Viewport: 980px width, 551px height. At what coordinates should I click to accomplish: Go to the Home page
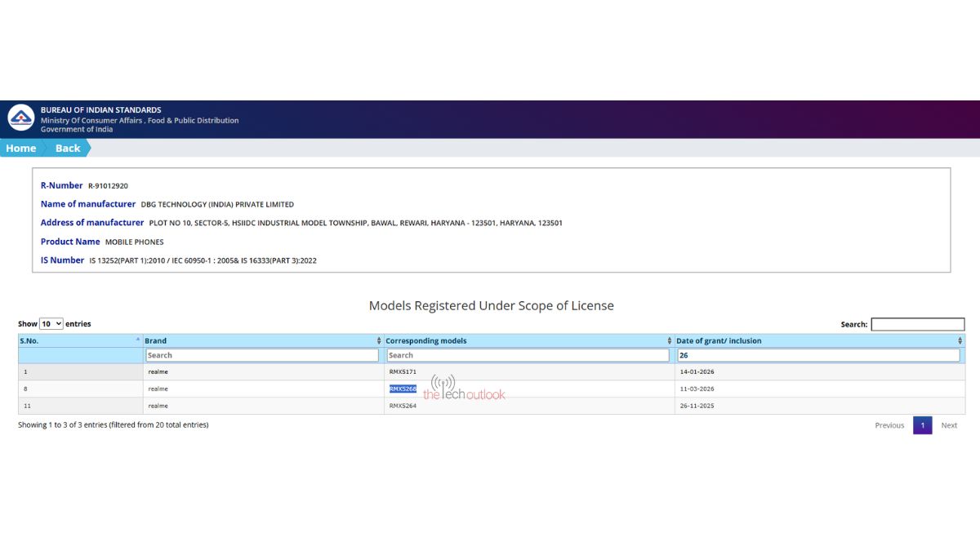click(x=20, y=148)
